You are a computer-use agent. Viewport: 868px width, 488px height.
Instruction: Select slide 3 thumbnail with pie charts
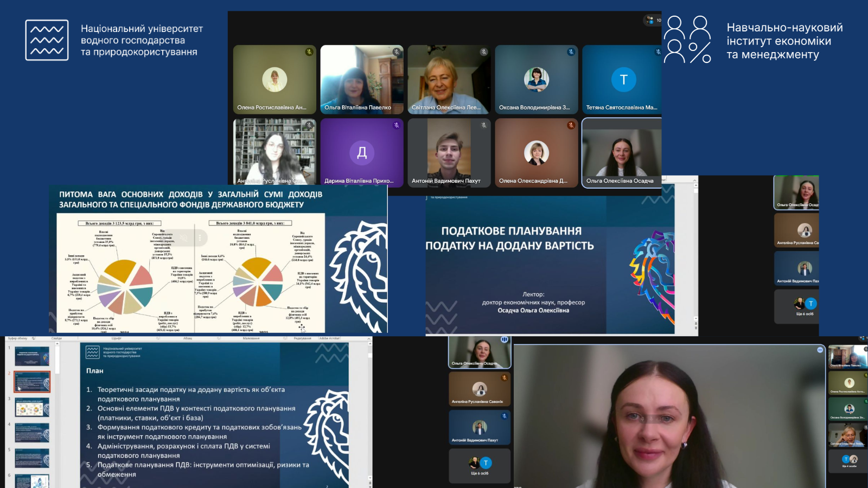32,407
